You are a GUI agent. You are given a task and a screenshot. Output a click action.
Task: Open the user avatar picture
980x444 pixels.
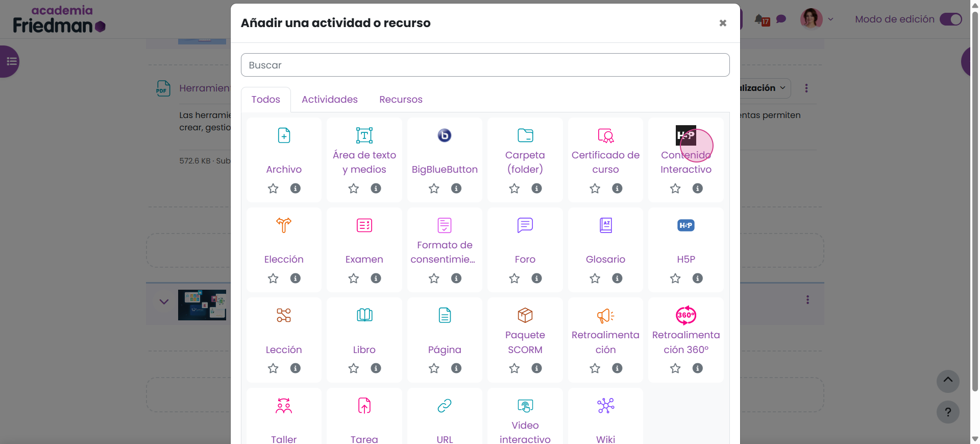point(811,19)
